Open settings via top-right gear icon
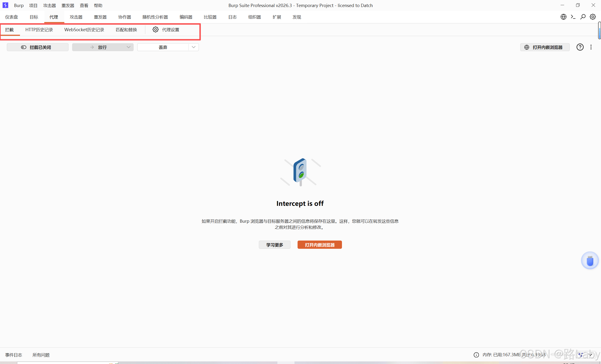This screenshot has height=364, width=601. 593,17
